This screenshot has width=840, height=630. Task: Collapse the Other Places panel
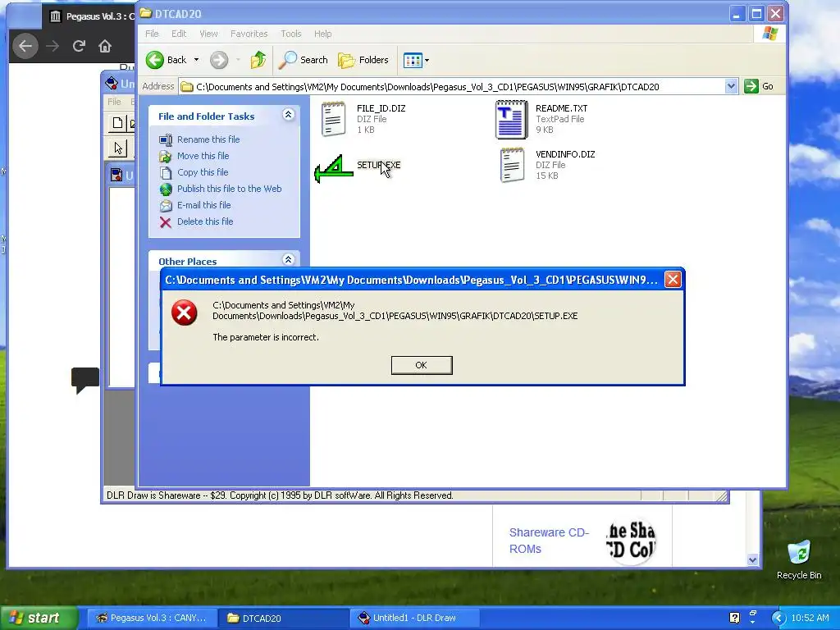(x=288, y=260)
